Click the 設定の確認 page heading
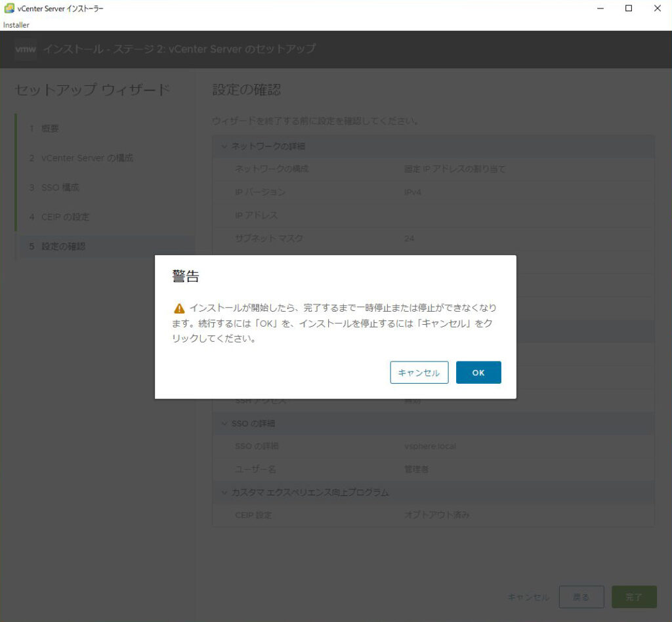Image resolution: width=672 pixels, height=622 pixels. point(247,89)
